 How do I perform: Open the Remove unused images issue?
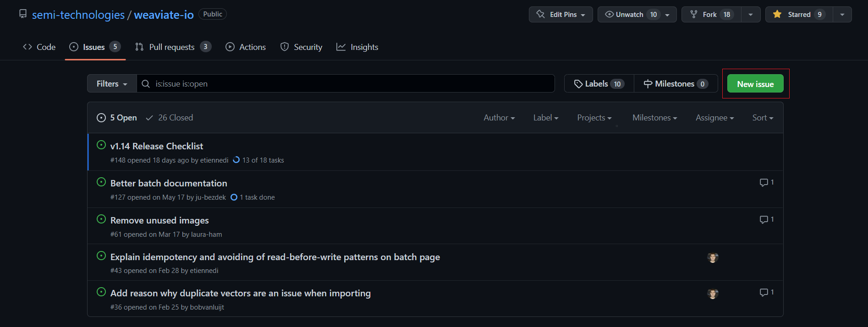click(x=159, y=220)
